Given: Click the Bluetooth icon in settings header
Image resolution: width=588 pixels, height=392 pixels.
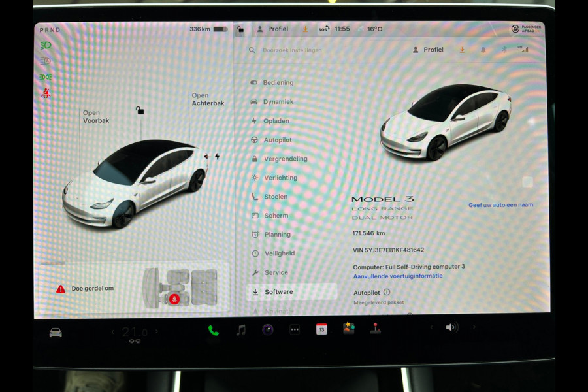Looking at the screenshot, I should pos(504,50).
